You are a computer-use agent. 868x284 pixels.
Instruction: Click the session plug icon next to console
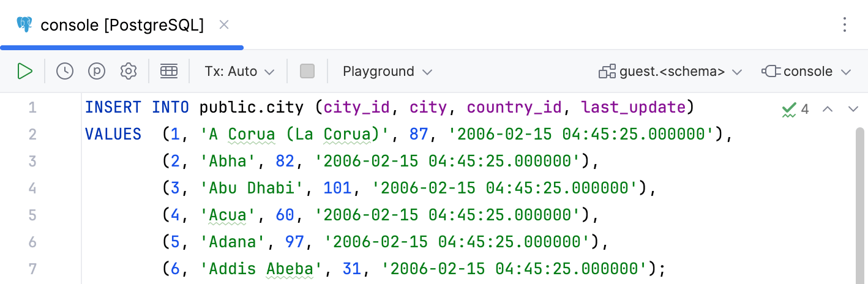771,71
